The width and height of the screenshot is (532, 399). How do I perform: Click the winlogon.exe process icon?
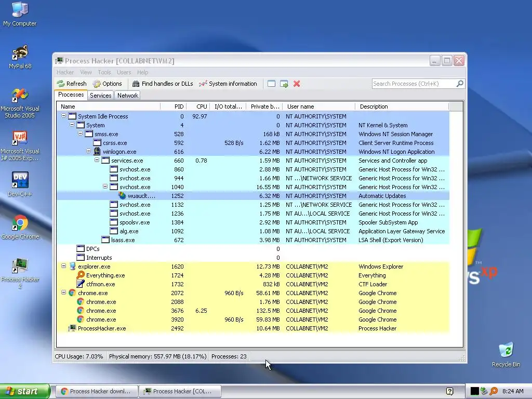click(x=97, y=151)
